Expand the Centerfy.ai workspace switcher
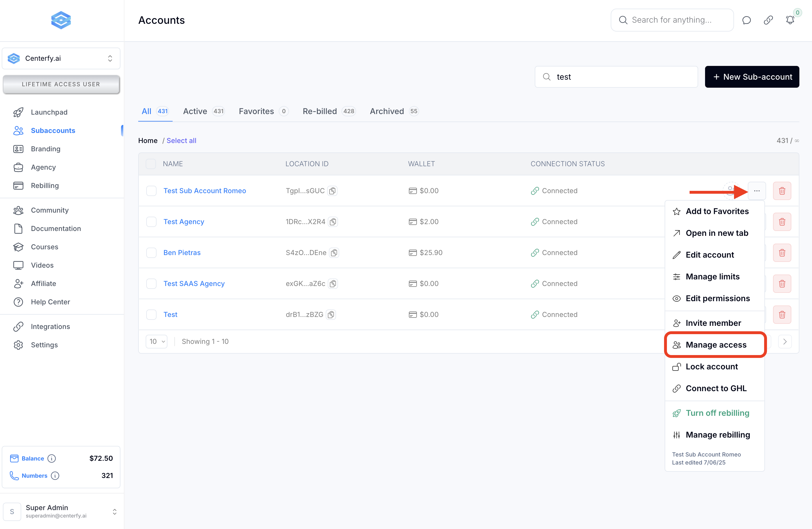 point(61,58)
